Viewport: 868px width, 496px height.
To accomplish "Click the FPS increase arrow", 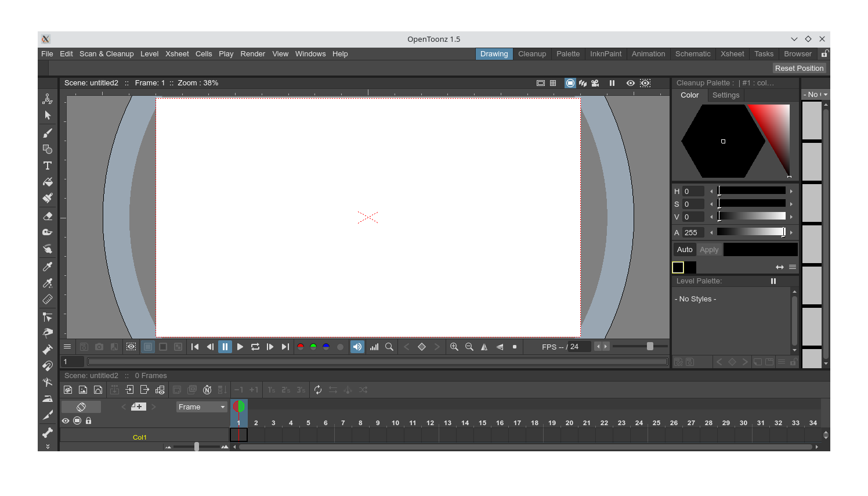I will click(606, 347).
